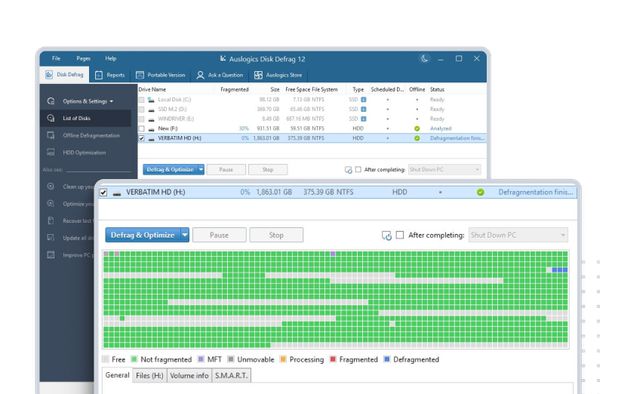Click the SSD info badge for Local Disk (C:)
This screenshot has height=394, width=618.
coord(363,100)
